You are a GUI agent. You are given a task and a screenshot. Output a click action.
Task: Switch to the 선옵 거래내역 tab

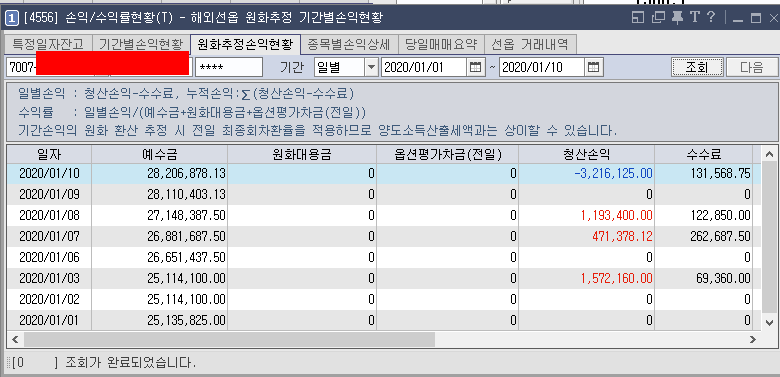(x=529, y=45)
